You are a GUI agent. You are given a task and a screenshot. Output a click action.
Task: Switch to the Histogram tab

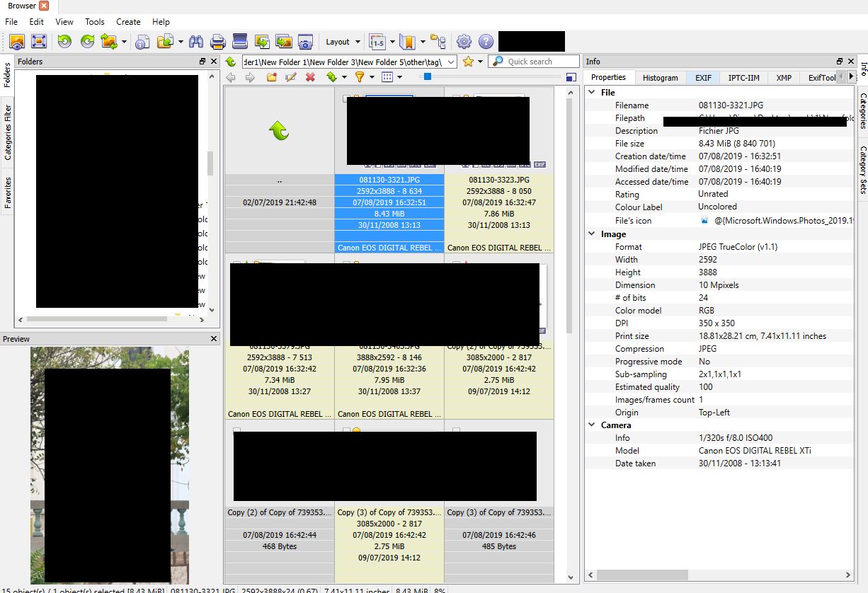coord(660,78)
